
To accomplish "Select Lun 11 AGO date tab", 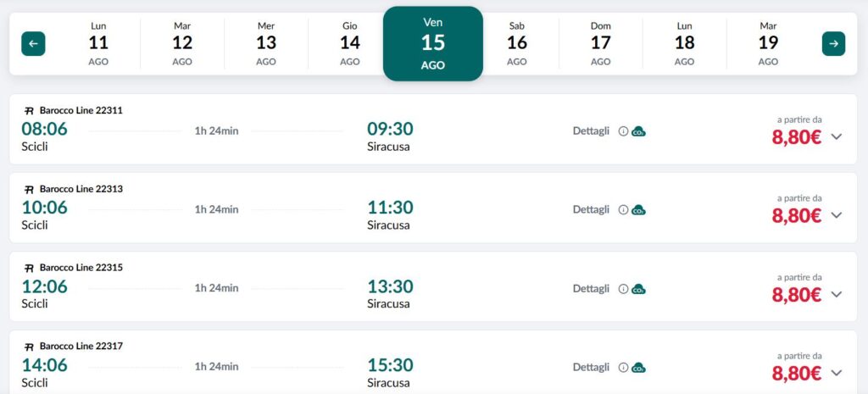I will (x=98, y=44).
